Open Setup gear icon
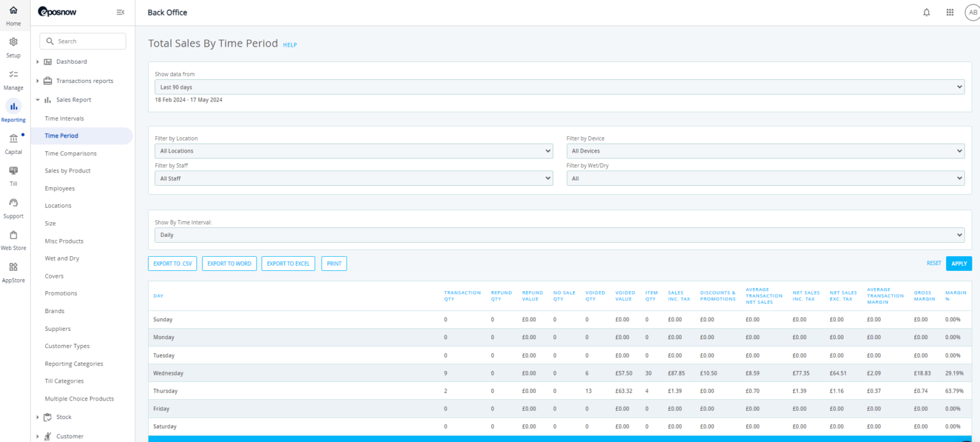This screenshot has width=980, height=442. pos(13,42)
